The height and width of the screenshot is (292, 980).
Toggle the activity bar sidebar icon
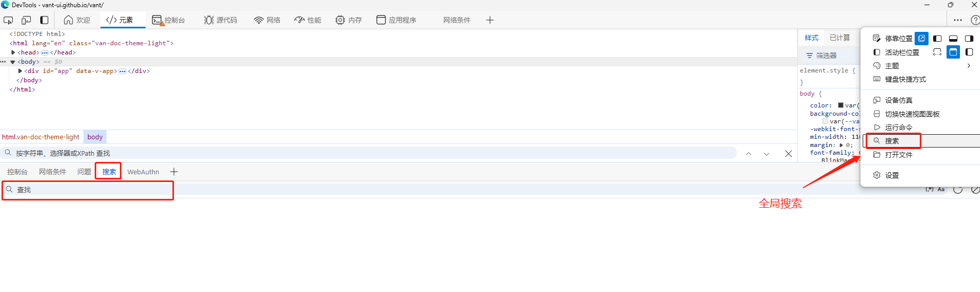44,20
